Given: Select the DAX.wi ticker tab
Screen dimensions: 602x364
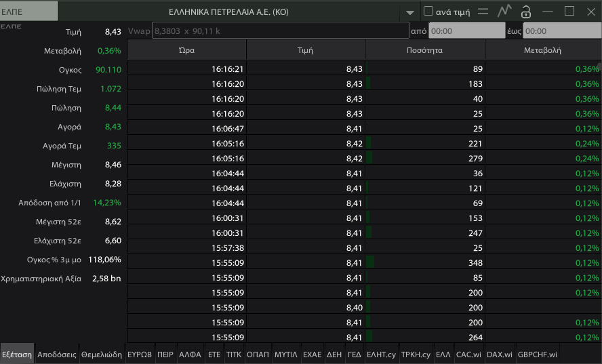Looking at the screenshot, I should coord(500,355).
